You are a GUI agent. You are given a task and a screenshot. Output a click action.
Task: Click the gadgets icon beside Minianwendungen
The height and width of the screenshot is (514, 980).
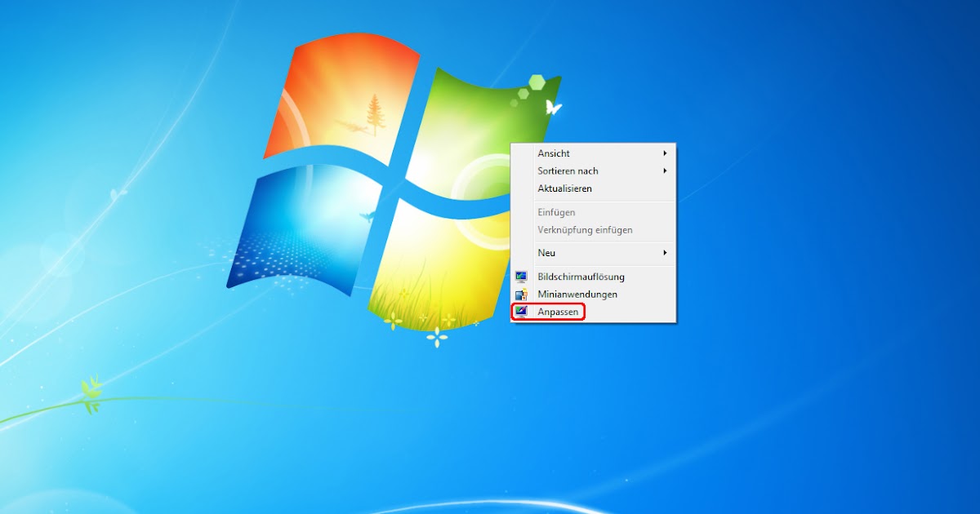coord(521,295)
